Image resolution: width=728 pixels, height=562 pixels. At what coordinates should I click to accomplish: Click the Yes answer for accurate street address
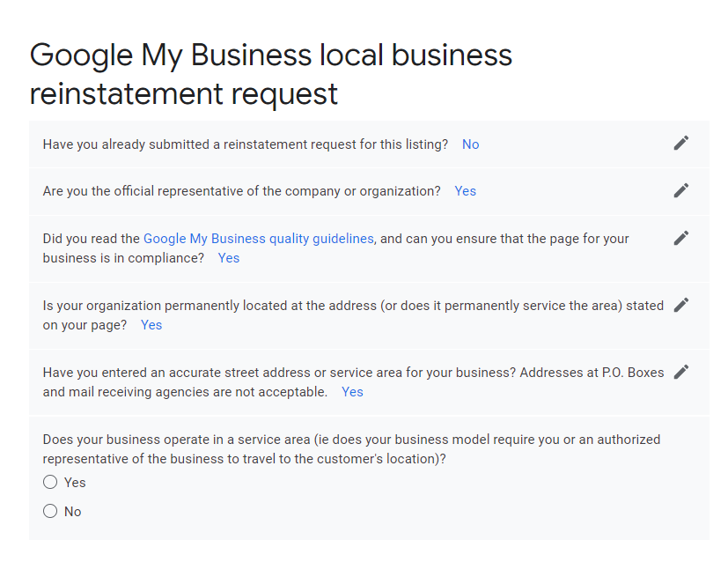coord(352,391)
